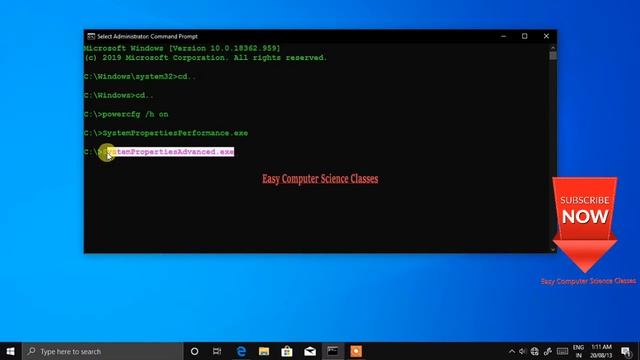Image resolution: width=640 pixels, height=360 pixels.
Task: Click the SystemPropertiesPerformance.exe command line
Action: coord(166,133)
